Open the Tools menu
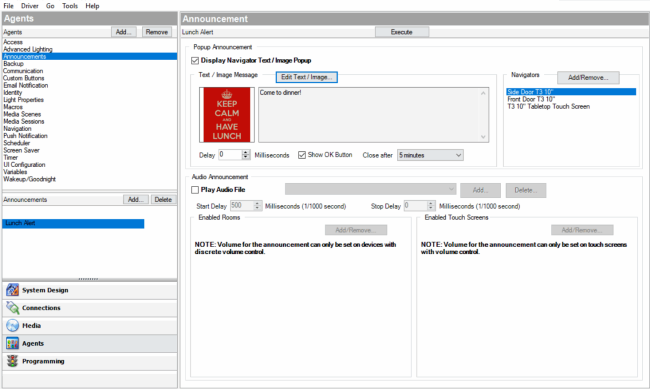The height and width of the screenshot is (389, 650). point(70,6)
